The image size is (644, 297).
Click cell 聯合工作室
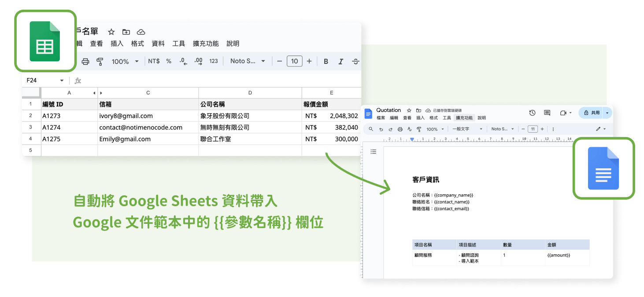coord(250,139)
